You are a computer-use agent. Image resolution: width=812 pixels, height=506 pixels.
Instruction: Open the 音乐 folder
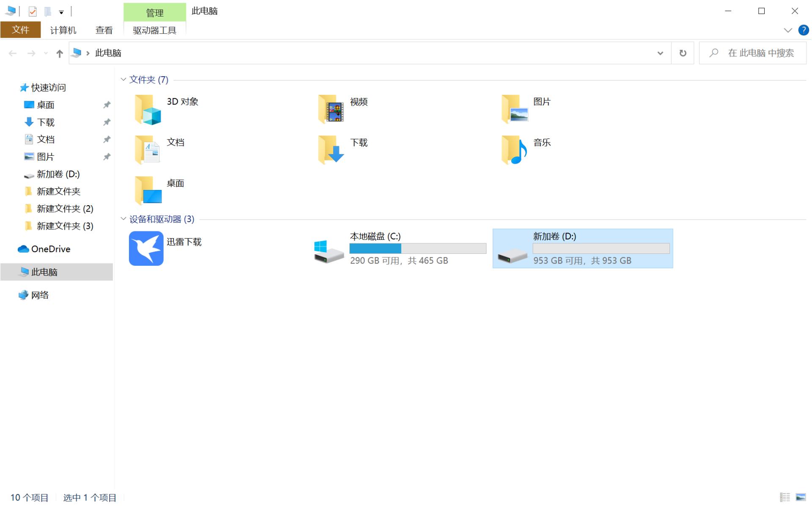point(514,150)
